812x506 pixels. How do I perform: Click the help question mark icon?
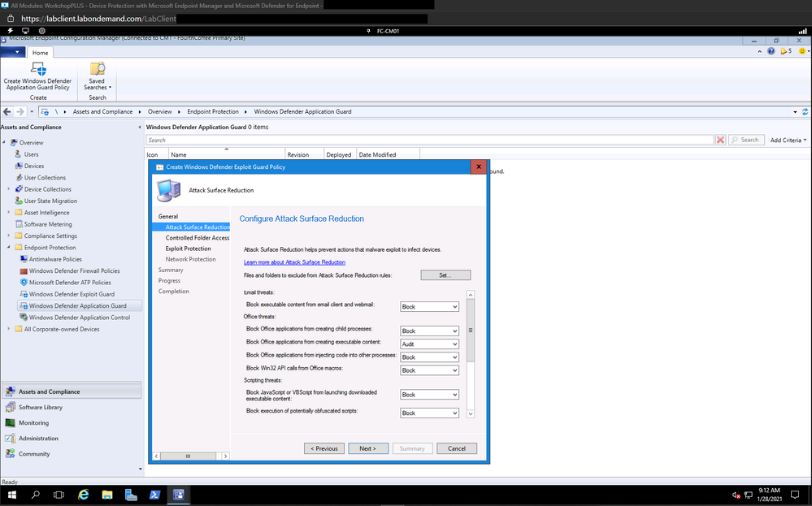pyautogui.click(x=771, y=51)
